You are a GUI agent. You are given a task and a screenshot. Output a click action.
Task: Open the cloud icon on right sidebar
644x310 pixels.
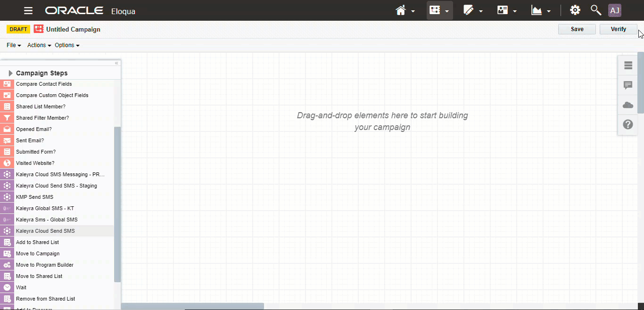click(628, 105)
